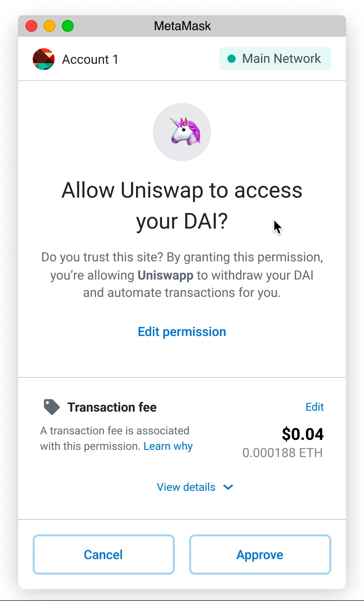This screenshot has width=364, height=601.
Task: Minimize MetaMask with the yellow button
Action: [x=50, y=26]
